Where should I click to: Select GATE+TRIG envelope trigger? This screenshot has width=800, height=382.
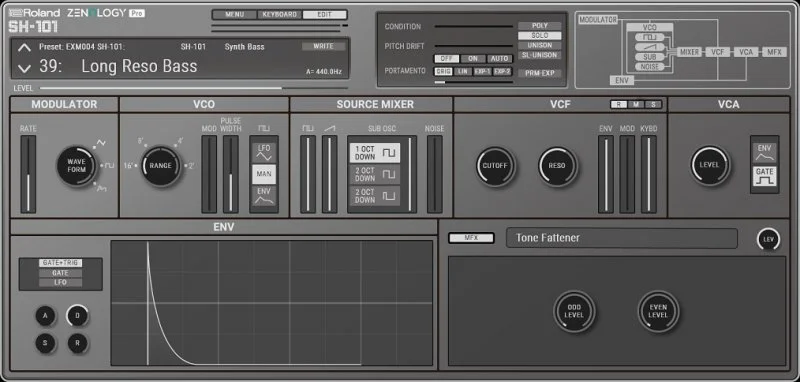click(60, 263)
